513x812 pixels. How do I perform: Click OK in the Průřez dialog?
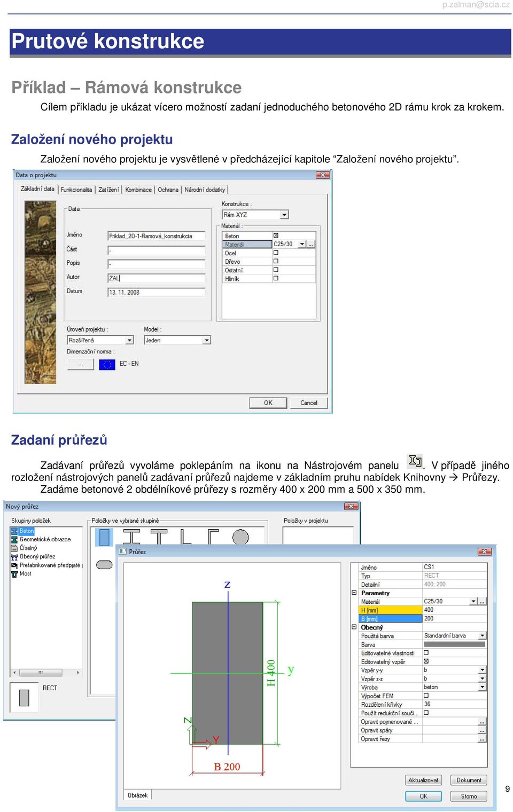(423, 796)
